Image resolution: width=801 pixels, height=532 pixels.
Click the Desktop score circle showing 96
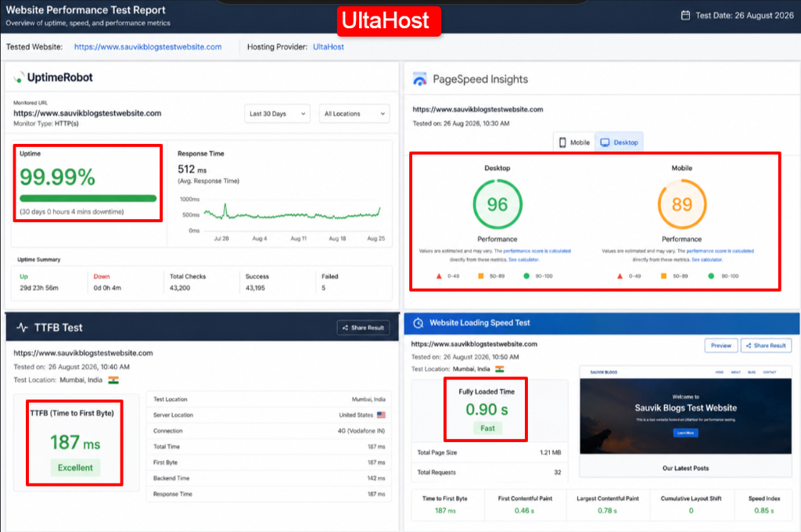pyautogui.click(x=497, y=204)
